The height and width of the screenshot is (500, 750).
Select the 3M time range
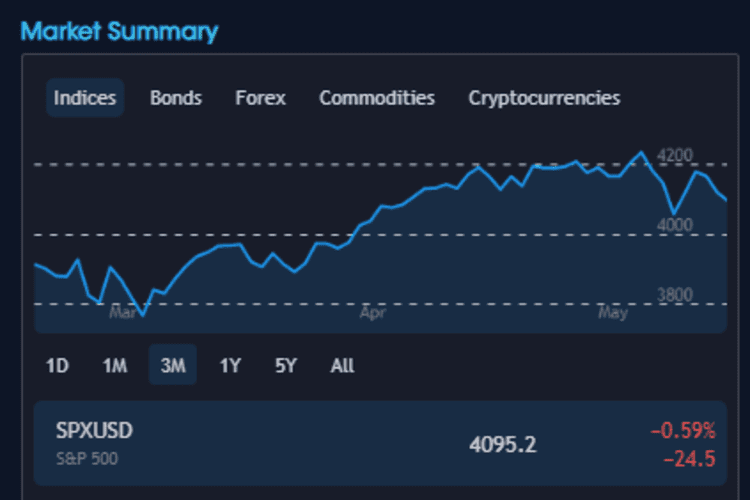(x=173, y=366)
